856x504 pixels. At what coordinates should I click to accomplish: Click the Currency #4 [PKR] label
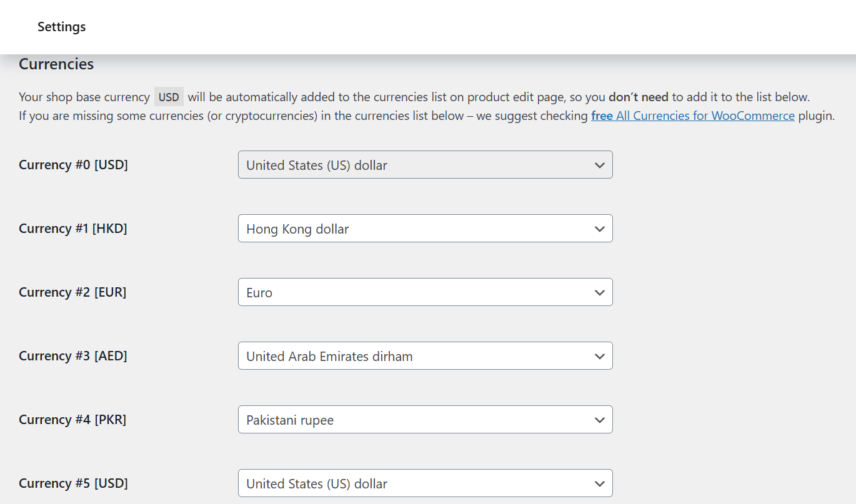click(x=72, y=420)
